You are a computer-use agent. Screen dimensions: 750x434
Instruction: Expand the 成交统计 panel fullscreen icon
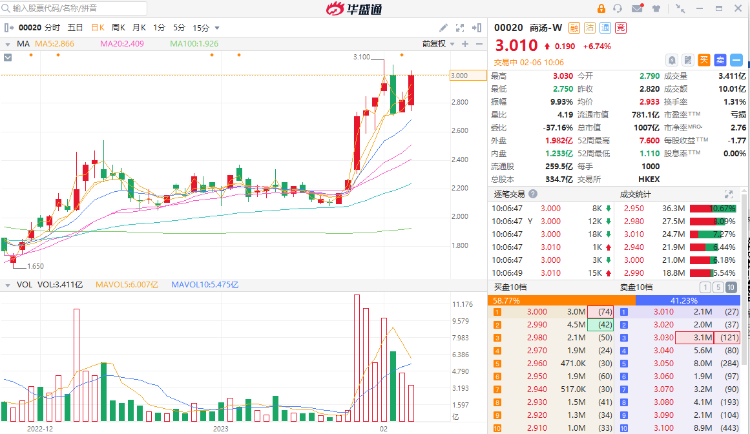click(728, 194)
